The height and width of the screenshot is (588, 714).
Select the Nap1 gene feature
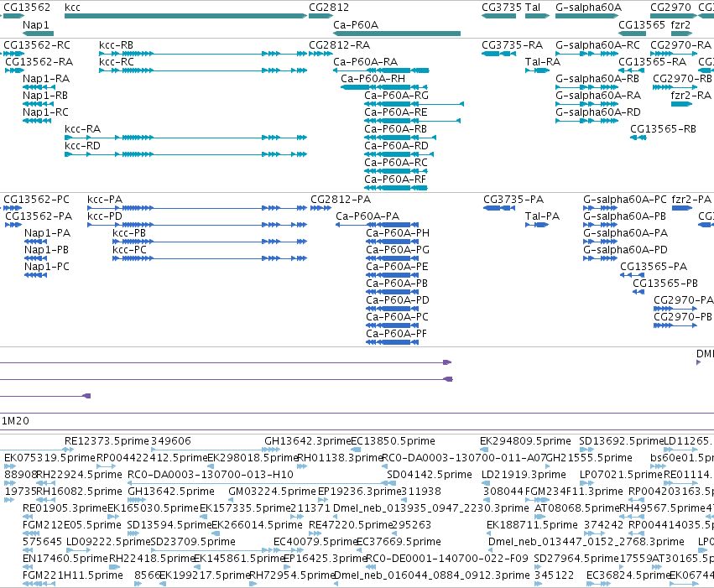pyautogui.click(x=39, y=34)
